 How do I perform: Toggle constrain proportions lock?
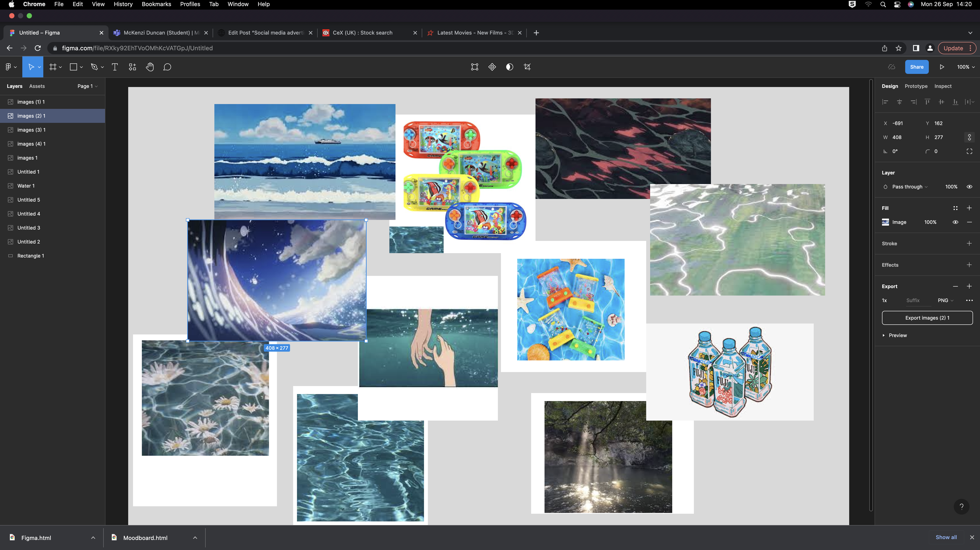(x=969, y=137)
